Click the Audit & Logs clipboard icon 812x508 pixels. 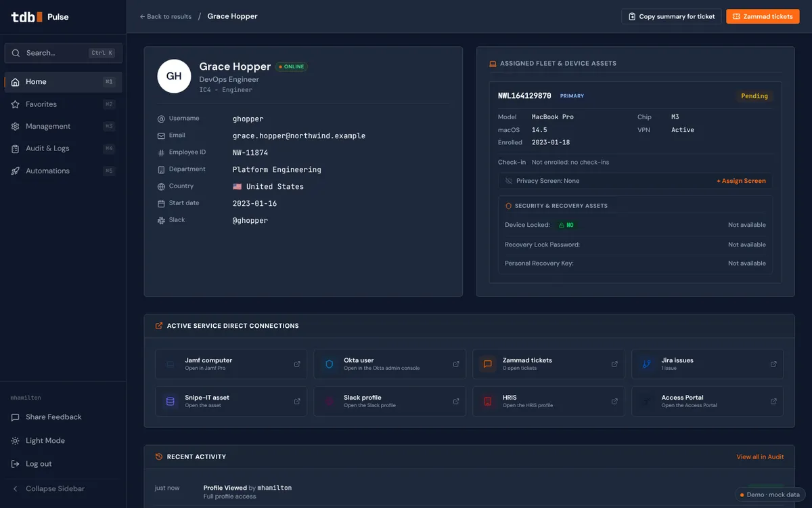tap(15, 148)
